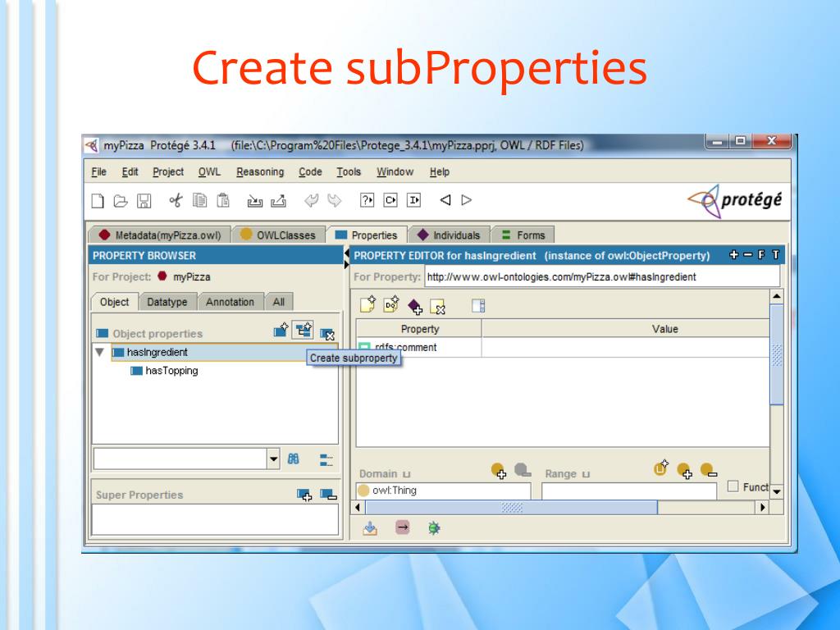The height and width of the screenshot is (630, 840).
Task: Click the minus icon in Property Editor header
Action: 748,255
